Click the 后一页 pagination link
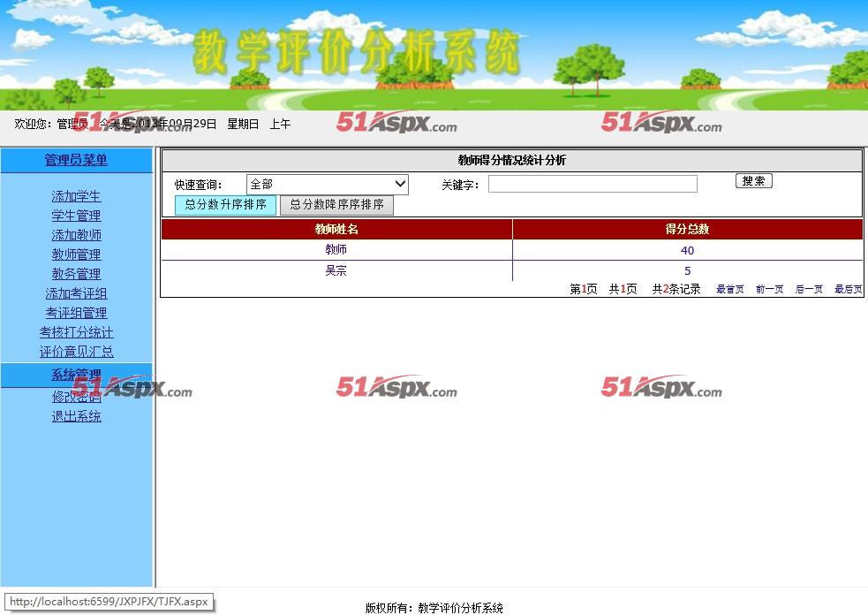Viewport: 868px width, 615px height. pos(809,289)
